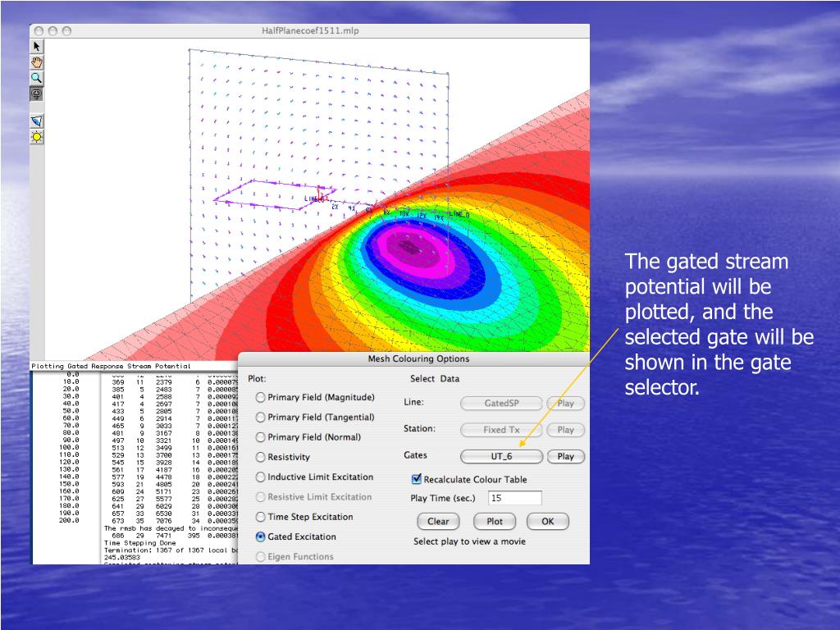Click the magenta center of the contour plot
Screen dimensions: 840x630
[410, 247]
